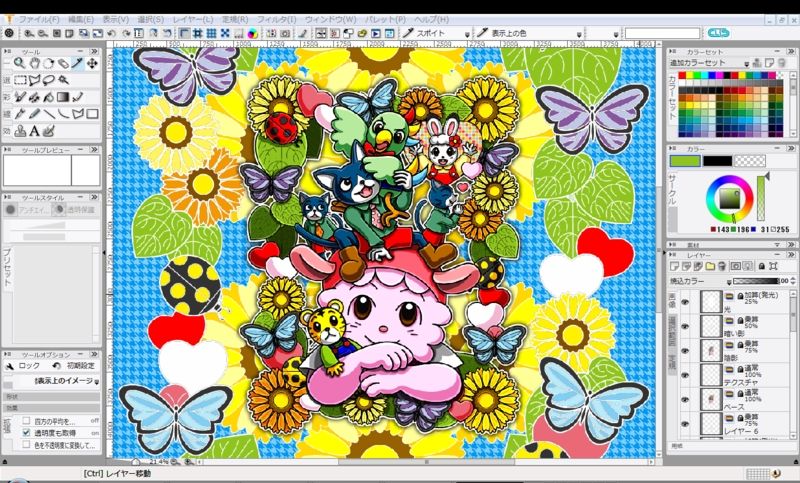This screenshot has height=483, width=800.
Task: Click the Undo toolbar icon
Action: (x=112, y=33)
